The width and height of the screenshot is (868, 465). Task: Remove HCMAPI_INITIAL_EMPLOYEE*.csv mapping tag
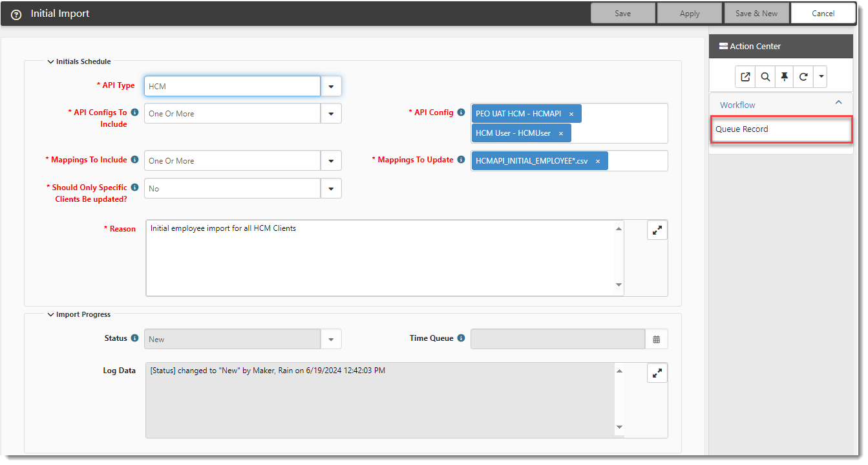pos(598,161)
